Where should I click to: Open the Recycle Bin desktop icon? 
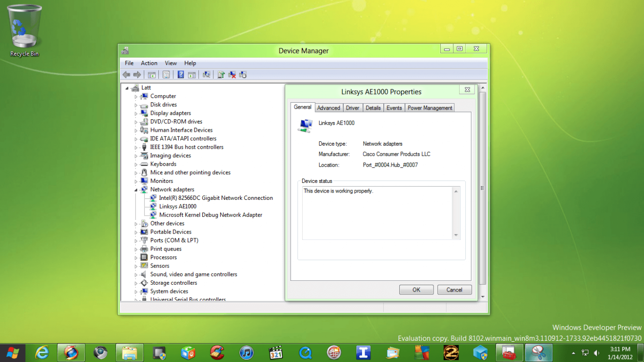click(x=24, y=31)
